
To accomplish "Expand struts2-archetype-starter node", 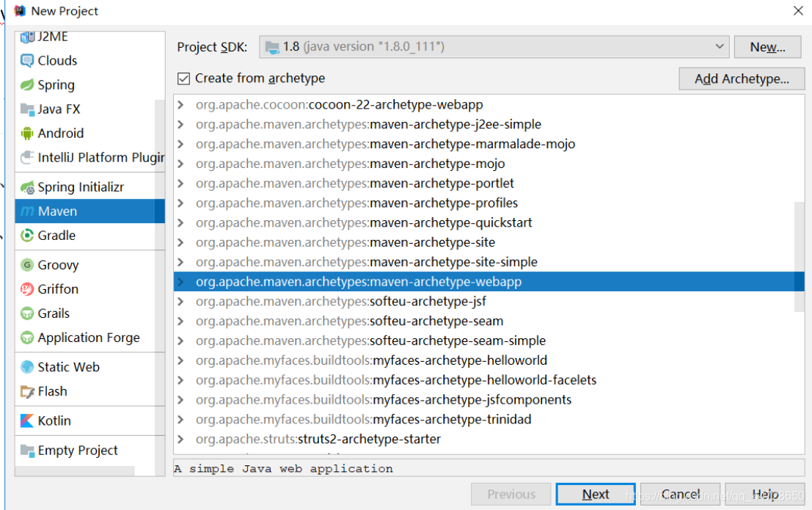I will point(180,439).
